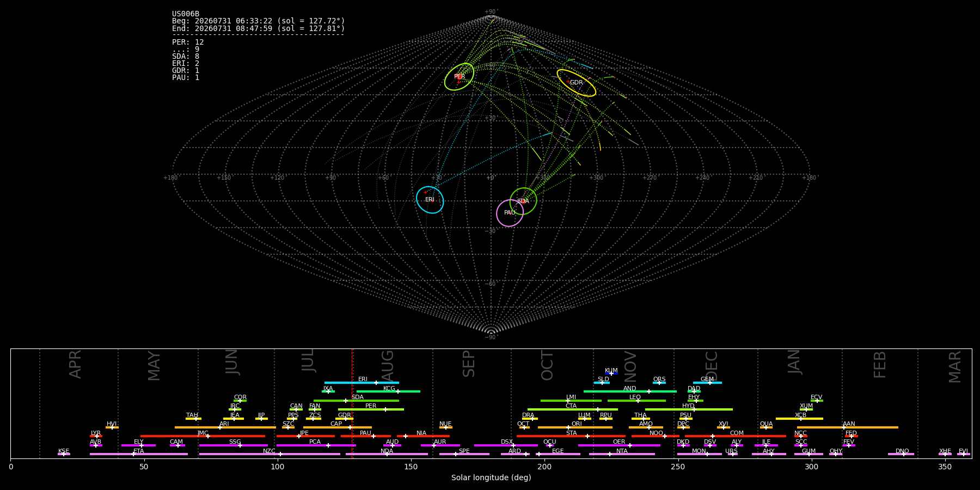Click the PER: 12 count in legend
This screenshot has width=980, height=490.
(x=188, y=42)
